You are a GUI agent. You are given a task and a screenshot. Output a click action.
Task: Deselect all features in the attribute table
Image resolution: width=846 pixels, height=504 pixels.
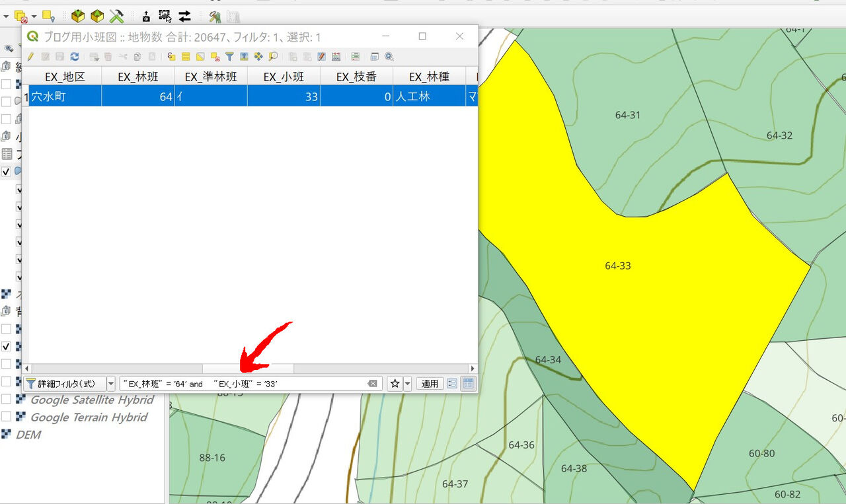(x=215, y=57)
